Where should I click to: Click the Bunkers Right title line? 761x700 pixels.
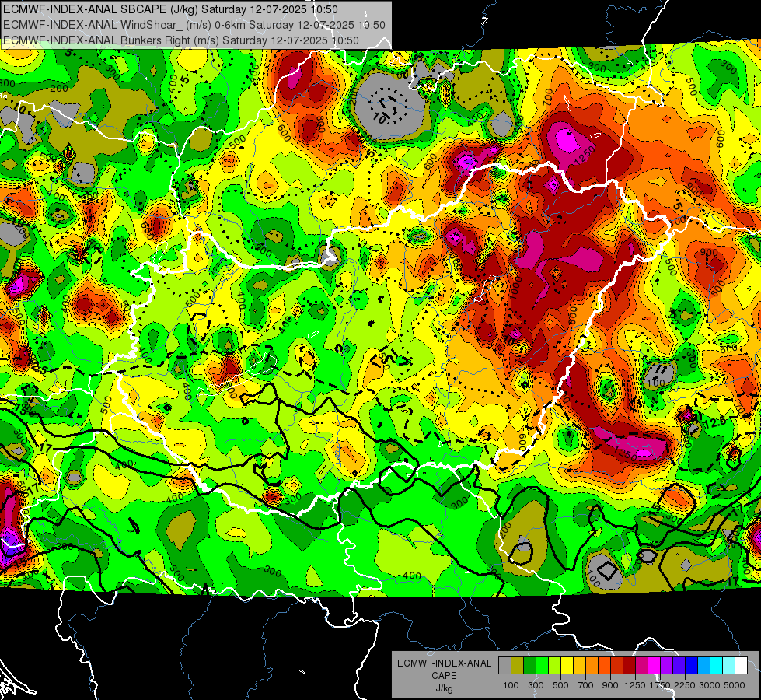tap(181, 40)
